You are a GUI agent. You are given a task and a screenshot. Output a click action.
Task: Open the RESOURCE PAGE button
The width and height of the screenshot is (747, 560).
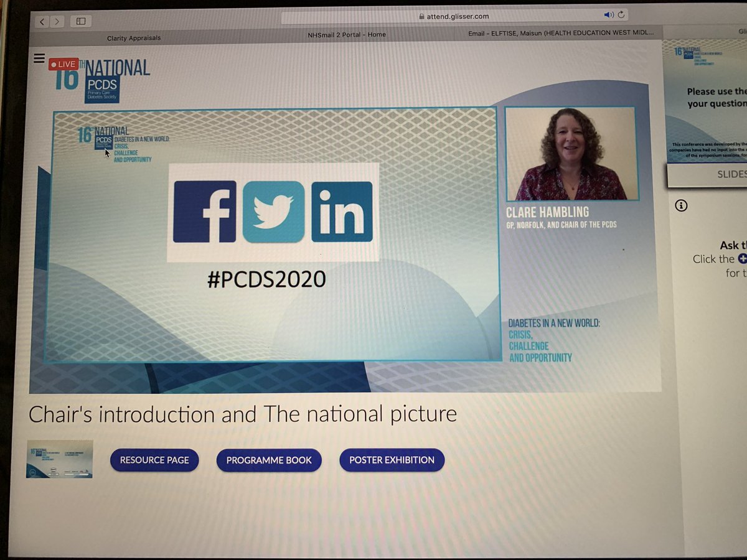tap(154, 460)
